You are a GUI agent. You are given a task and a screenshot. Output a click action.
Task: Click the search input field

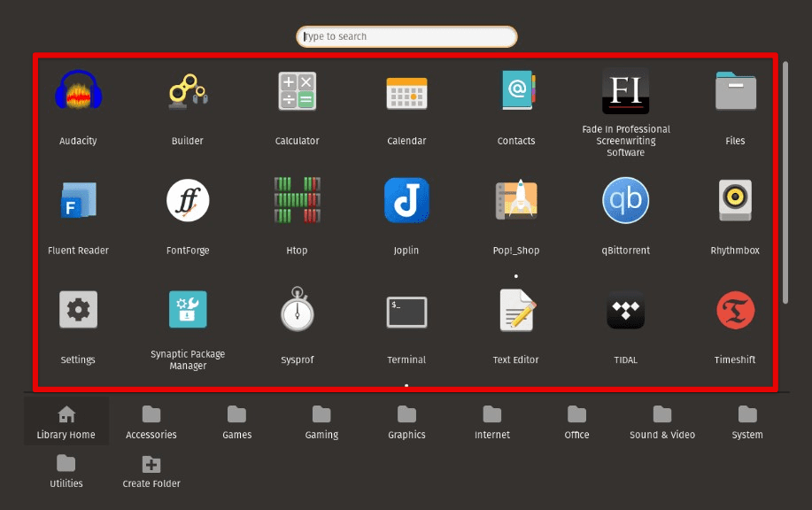(x=406, y=36)
